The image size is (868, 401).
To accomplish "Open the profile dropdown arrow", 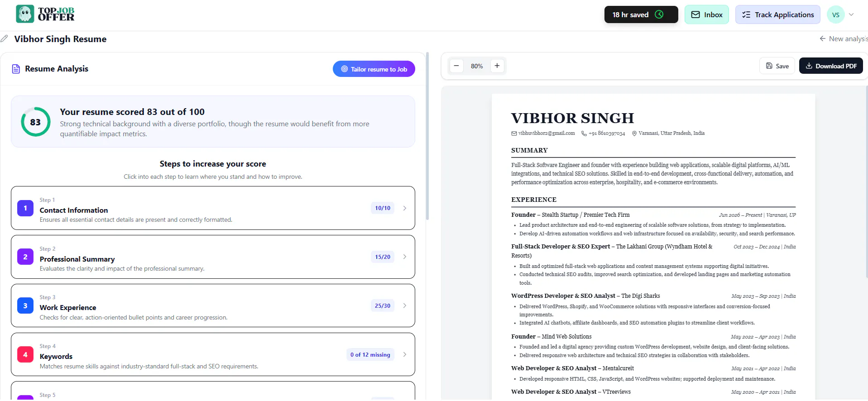I will point(851,14).
